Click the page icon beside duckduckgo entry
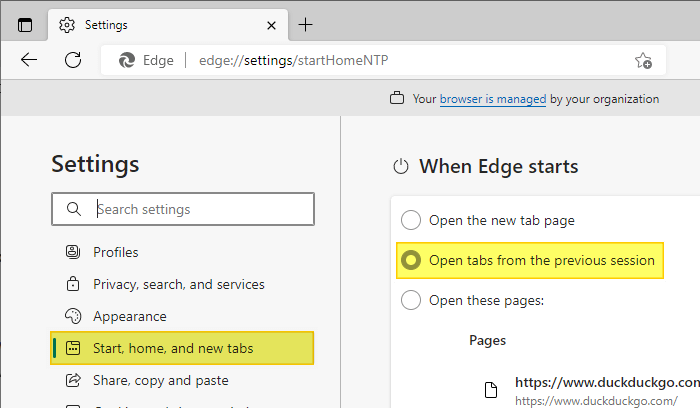Screen dimensions: 700x408 pos(491,390)
